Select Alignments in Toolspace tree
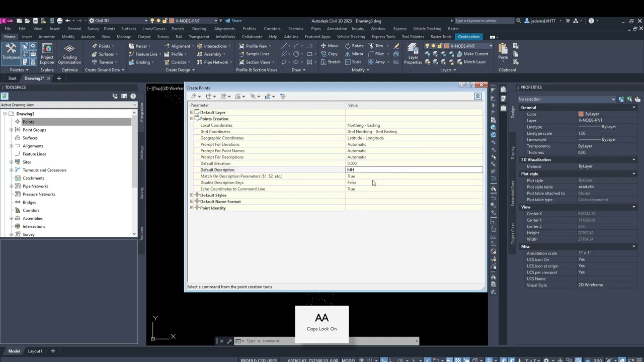Image resolution: width=644 pixels, height=362 pixels. coord(33,146)
